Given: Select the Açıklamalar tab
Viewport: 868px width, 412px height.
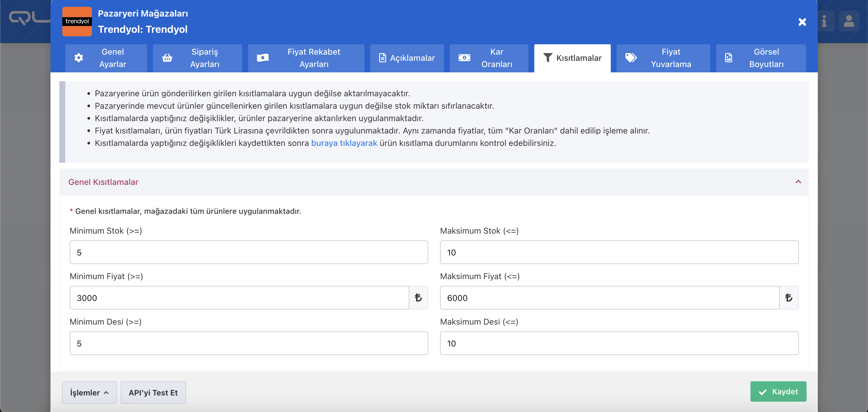Looking at the screenshot, I should coord(407,58).
